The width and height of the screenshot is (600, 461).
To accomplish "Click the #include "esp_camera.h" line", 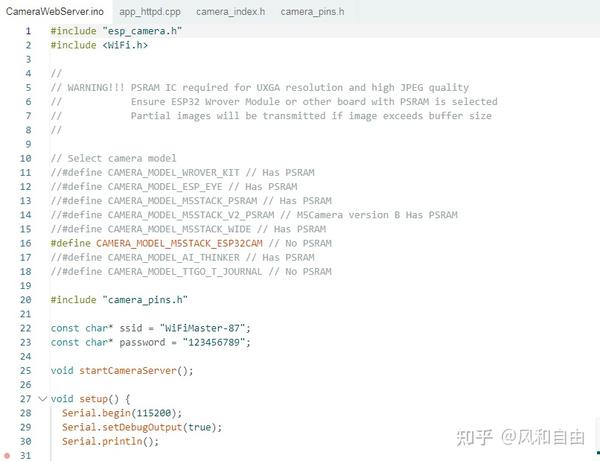I will click(116, 31).
